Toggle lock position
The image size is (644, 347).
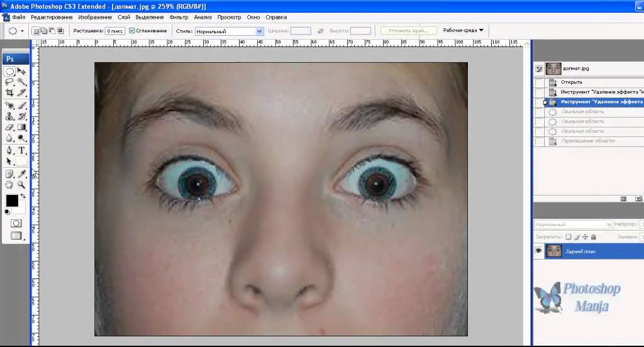click(586, 237)
